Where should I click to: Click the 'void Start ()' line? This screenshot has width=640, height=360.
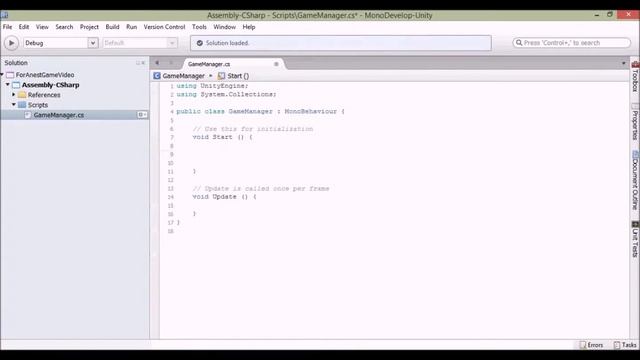pos(222,137)
